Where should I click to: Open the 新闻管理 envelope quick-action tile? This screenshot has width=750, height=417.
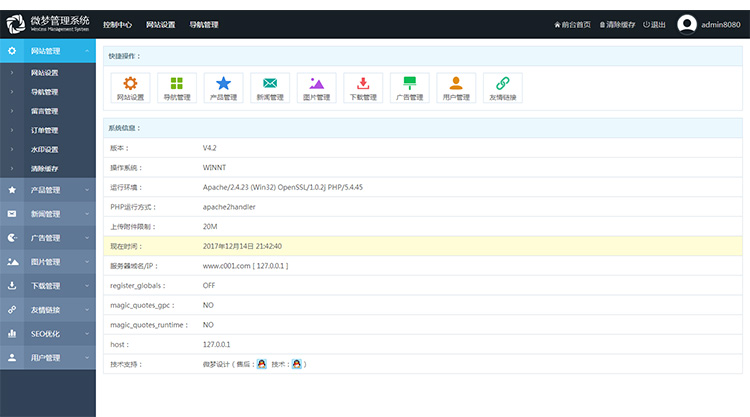coord(270,88)
